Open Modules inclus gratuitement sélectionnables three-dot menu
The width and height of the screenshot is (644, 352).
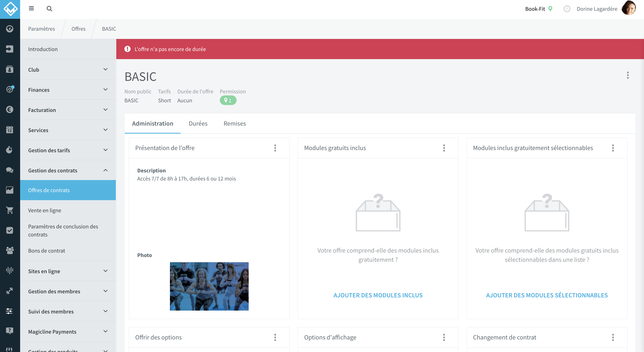point(613,148)
